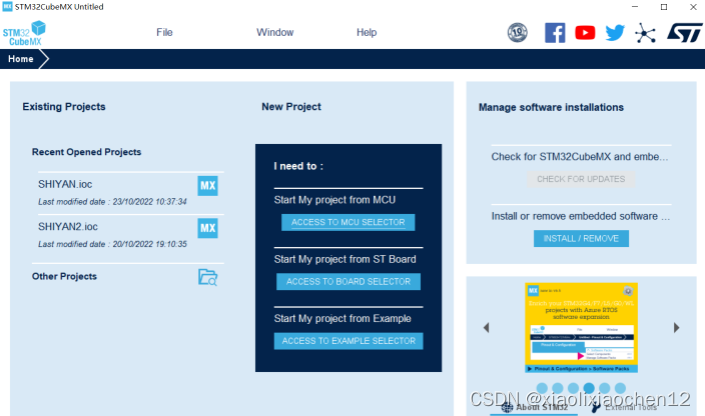Show next slide with the right carousel arrow
Screen dimensions: 705x416
coord(676,327)
